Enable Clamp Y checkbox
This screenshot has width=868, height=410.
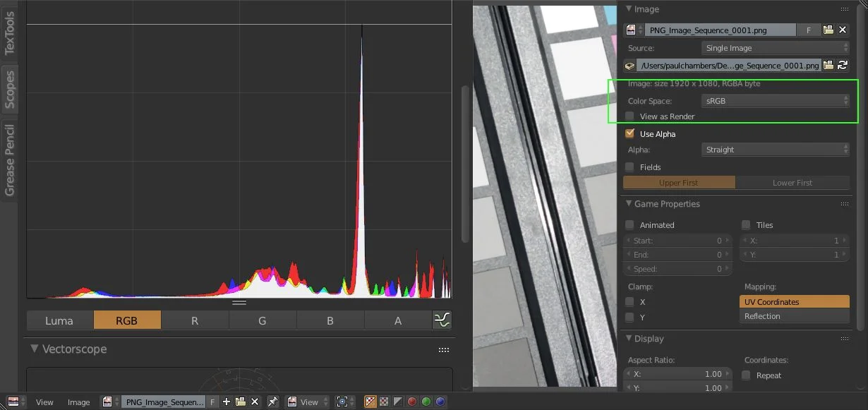point(630,318)
